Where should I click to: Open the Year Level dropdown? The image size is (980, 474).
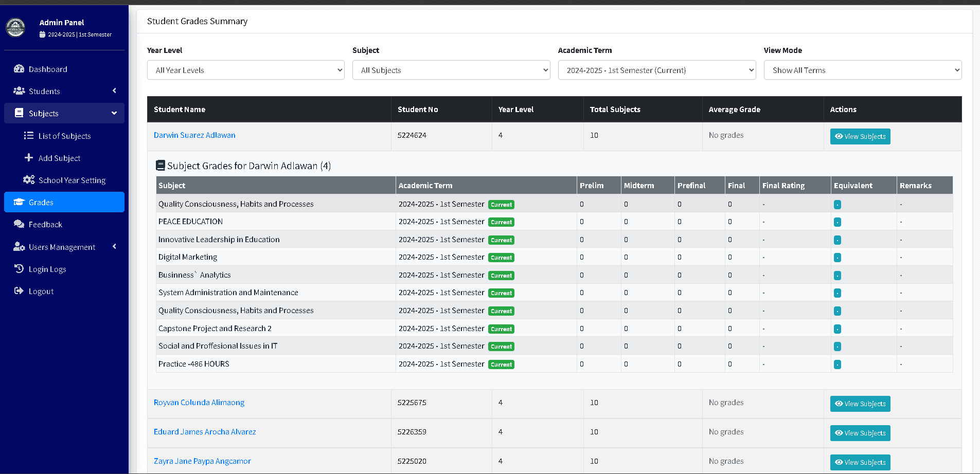(x=246, y=70)
